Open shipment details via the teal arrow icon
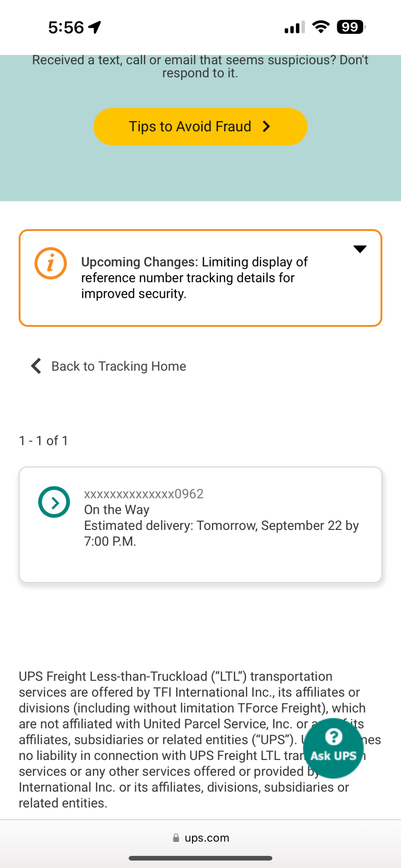401x868 pixels. tap(54, 502)
